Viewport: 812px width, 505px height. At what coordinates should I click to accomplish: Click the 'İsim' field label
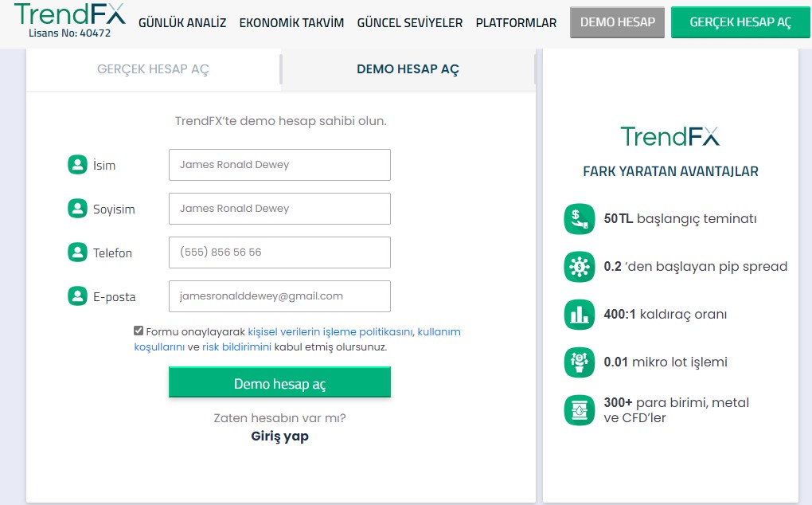[104, 165]
